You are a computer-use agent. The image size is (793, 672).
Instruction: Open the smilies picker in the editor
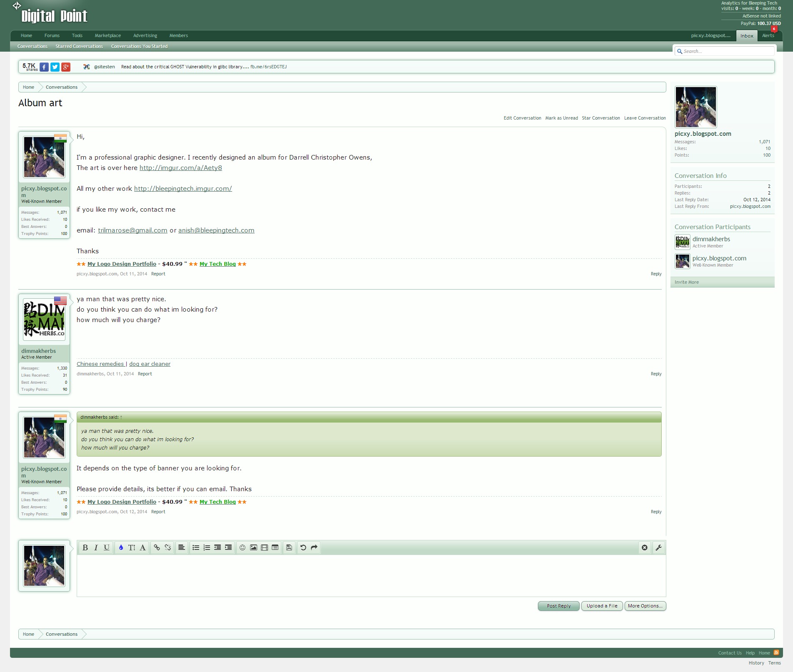click(x=243, y=547)
